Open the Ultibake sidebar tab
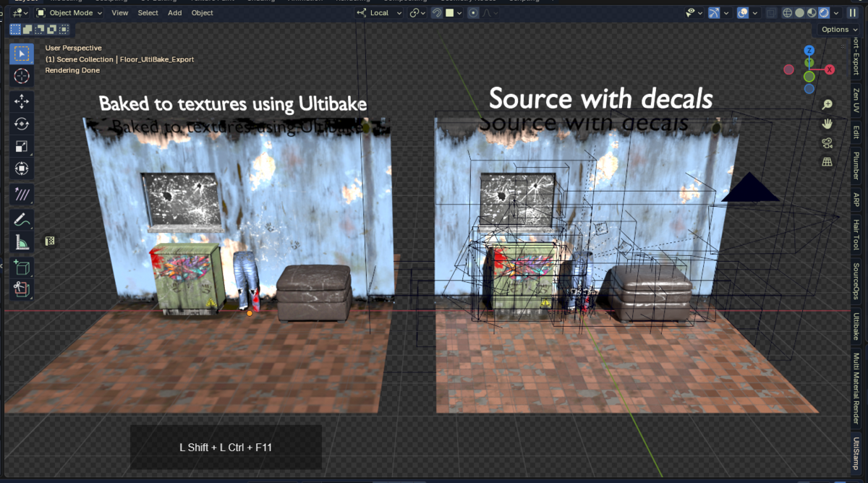The height and width of the screenshot is (483, 868). 857,327
